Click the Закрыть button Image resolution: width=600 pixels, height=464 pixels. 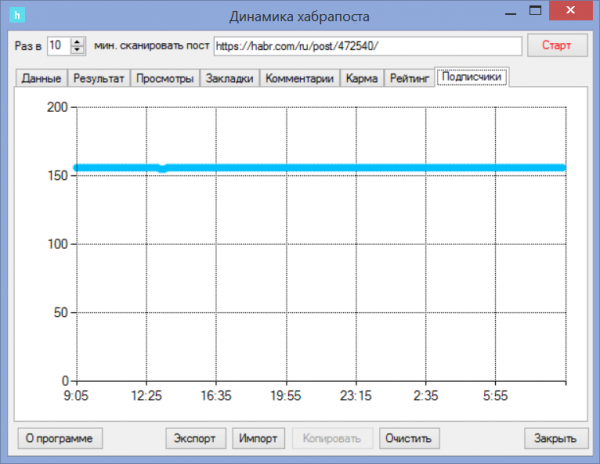554,438
